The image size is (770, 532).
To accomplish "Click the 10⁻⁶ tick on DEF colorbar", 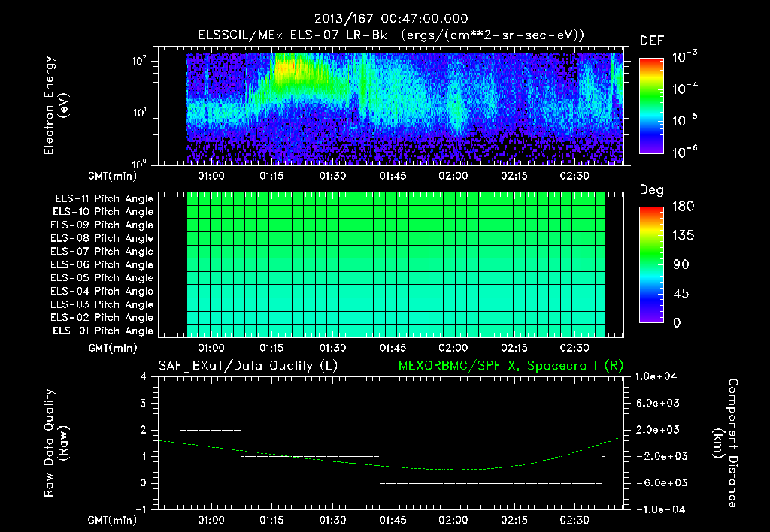I will [684, 152].
